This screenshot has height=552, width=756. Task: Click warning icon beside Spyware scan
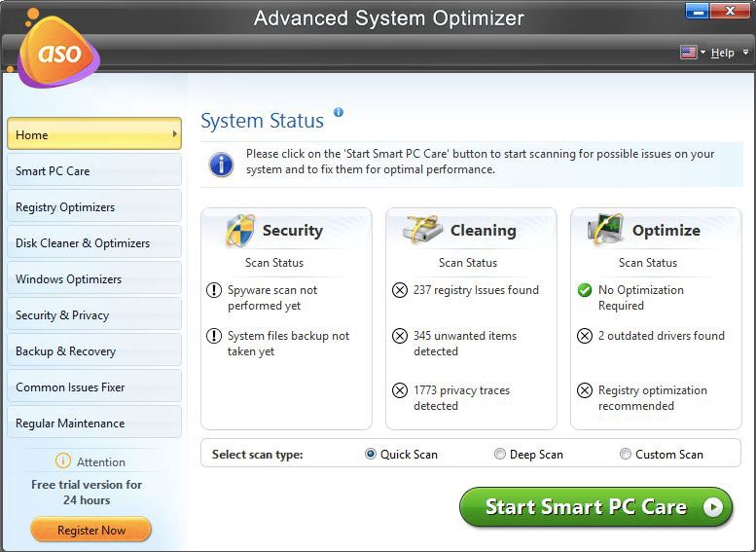click(x=214, y=290)
